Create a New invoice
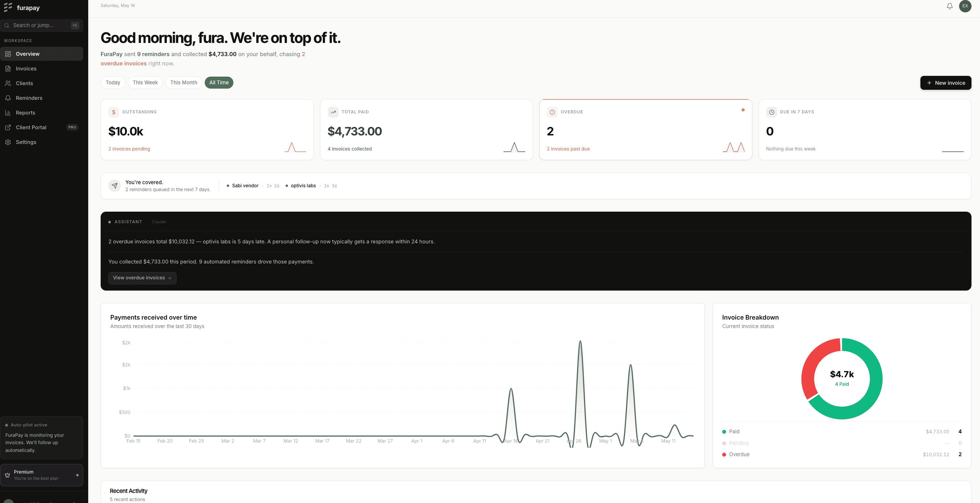980x503 pixels. 946,83
